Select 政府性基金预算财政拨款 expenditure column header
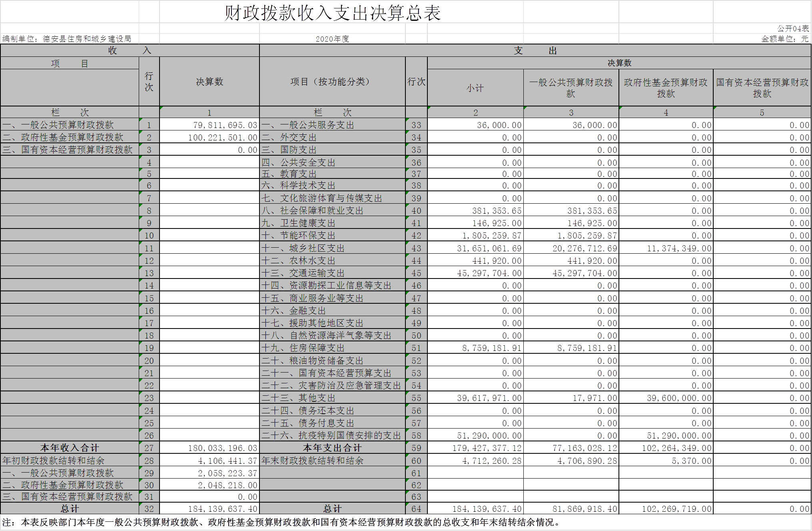812x531 pixels. point(666,88)
